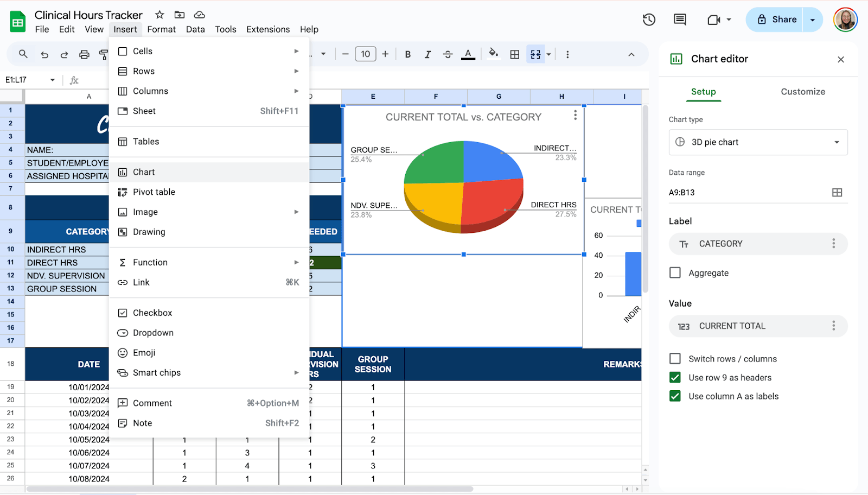Image resolution: width=868 pixels, height=495 pixels.
Task: Open version history clock icon
Action: [x=649, y=20]
